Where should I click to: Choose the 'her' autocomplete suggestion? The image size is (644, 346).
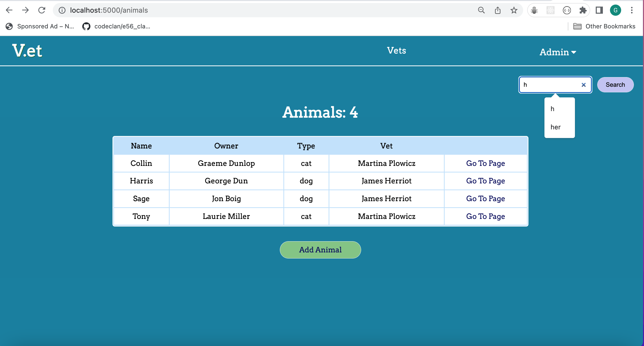(x=559, y=127)
